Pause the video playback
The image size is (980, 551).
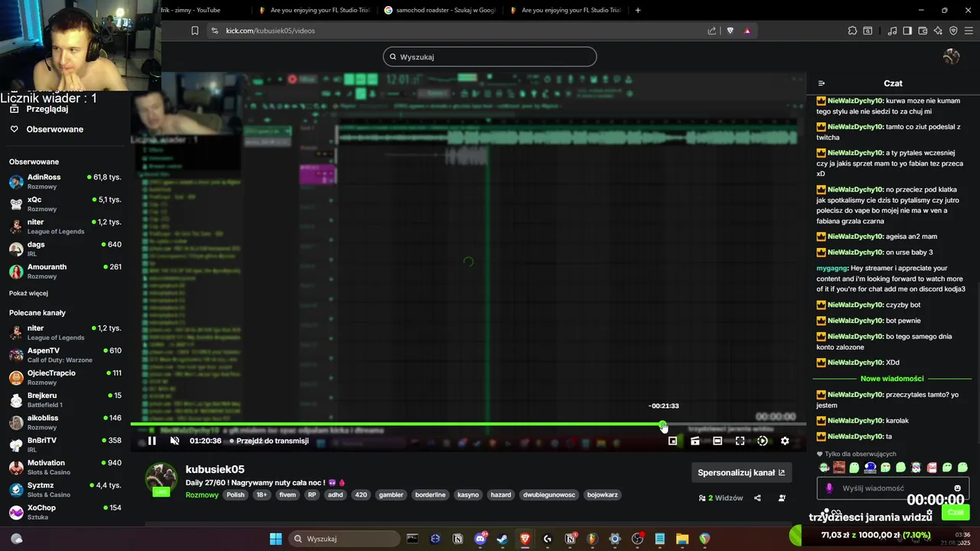point(152,441)
